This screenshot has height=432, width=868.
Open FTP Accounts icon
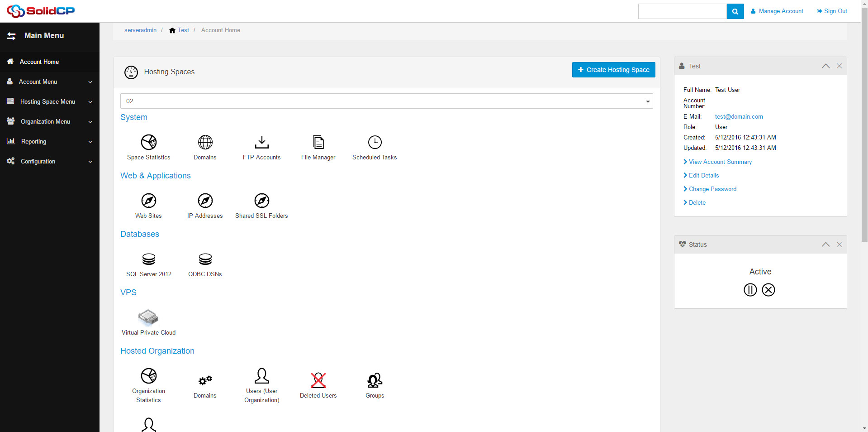pos(261,142)
